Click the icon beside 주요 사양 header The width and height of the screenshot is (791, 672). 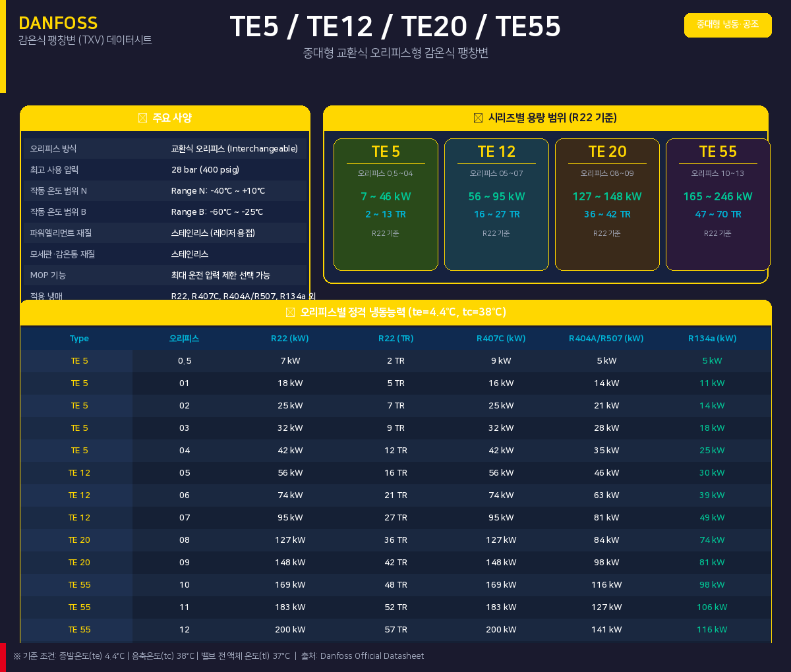[142, 118]
